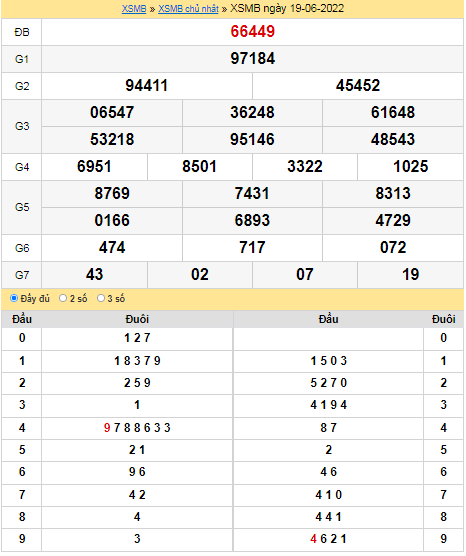This screenshot has height=556, width=466.
Task: Click the G7 number 19
Action: [x=411, y=275]
